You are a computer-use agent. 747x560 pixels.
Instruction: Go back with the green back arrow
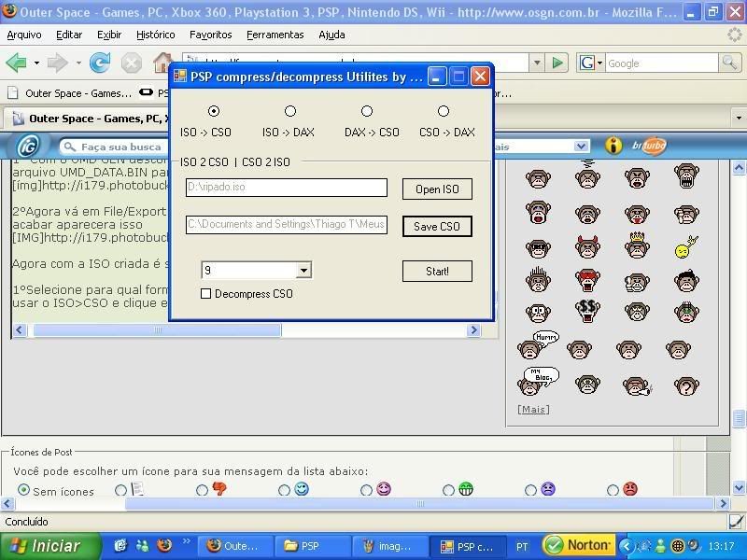point(16,63)
